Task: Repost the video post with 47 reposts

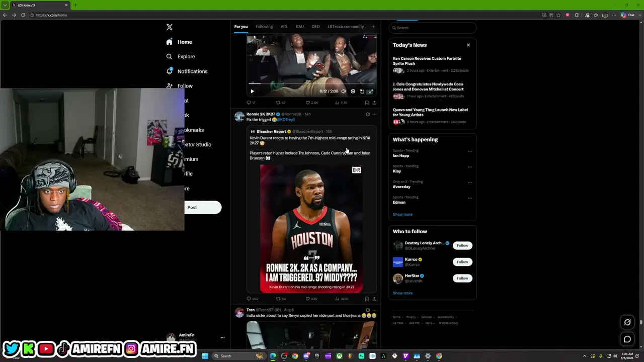Action: click(x=280, y=103)
